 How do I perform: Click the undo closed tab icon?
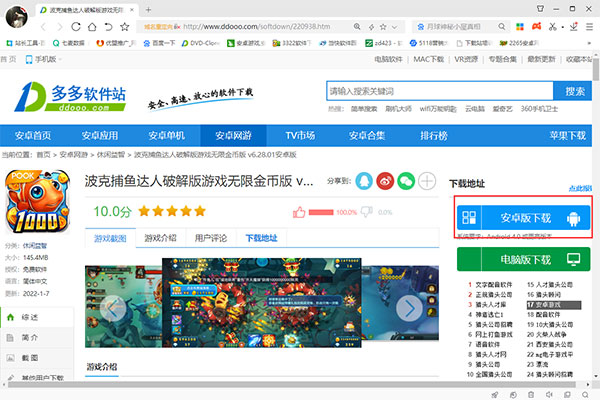[x=108, y=27]
